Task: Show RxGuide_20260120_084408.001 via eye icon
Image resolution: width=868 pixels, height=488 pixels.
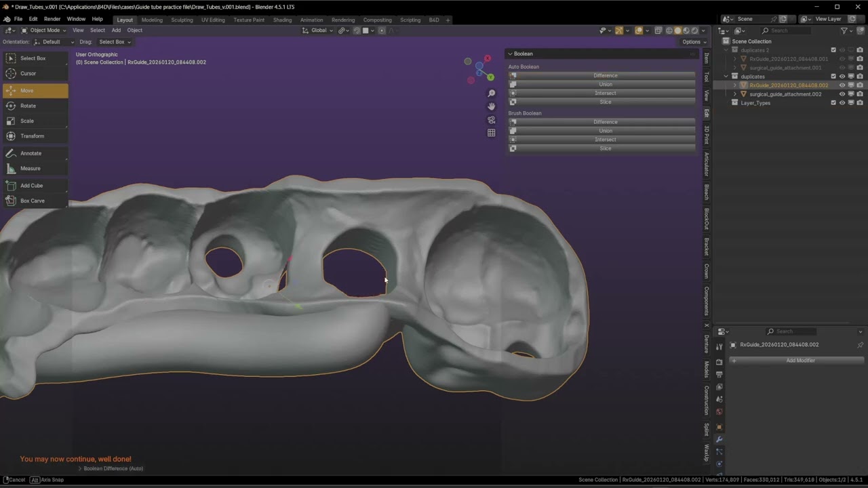Action: pos(842,59)
